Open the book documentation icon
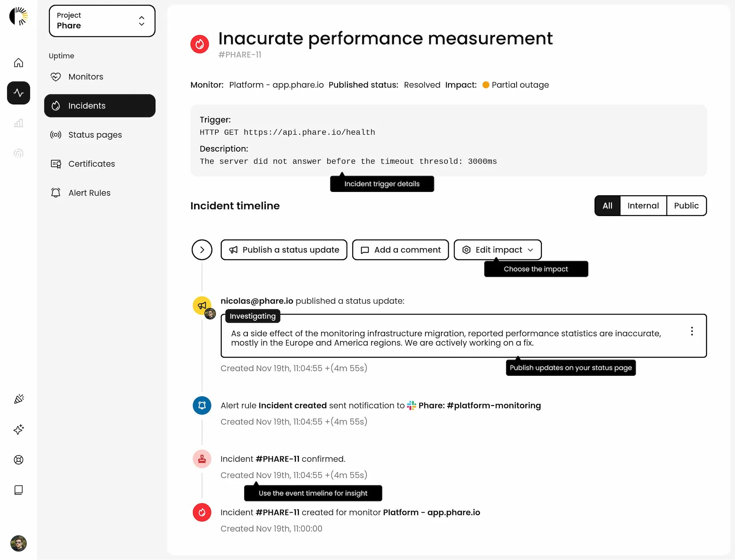Screen dimensions: 735x560 click(x=18, y=490)
